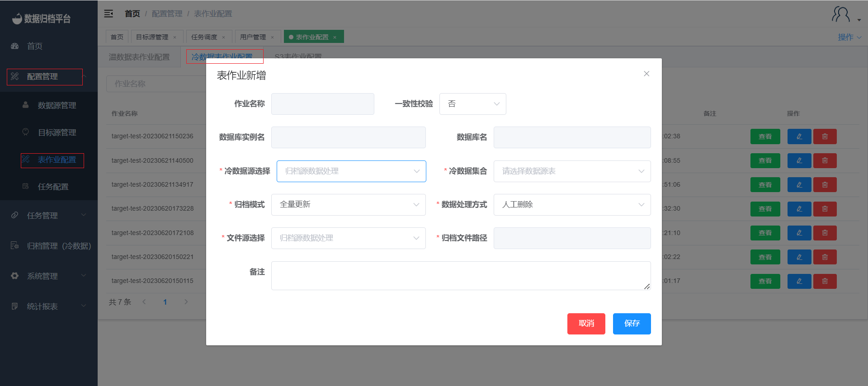Close the 表作业配置 tab

[x=335, y=38]
